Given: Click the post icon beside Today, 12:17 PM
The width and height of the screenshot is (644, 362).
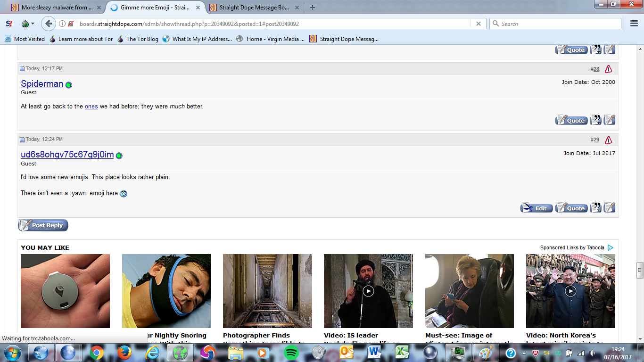Looking at the screenshot, I should pyautogui.click(x=22, y=68).
